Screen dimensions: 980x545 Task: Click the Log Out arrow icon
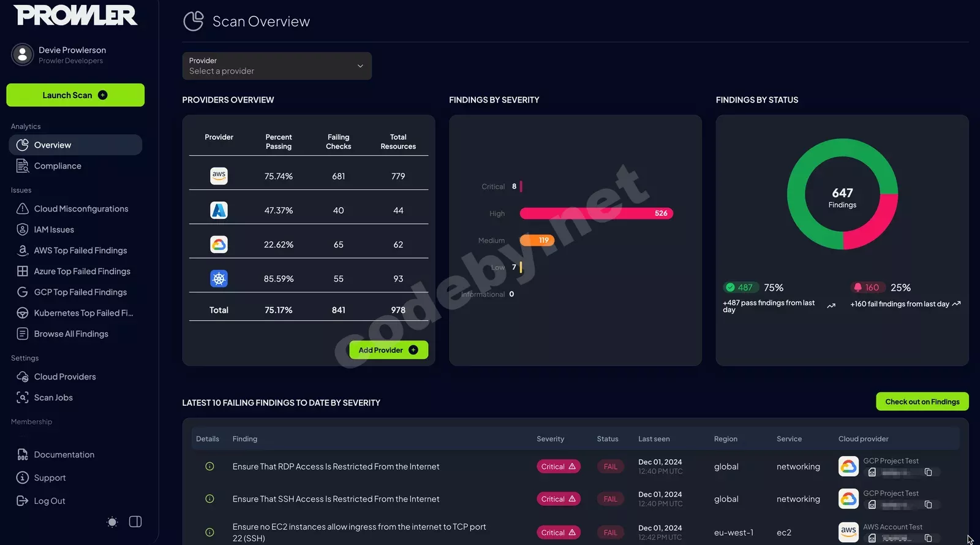click(x=23, y=501)
